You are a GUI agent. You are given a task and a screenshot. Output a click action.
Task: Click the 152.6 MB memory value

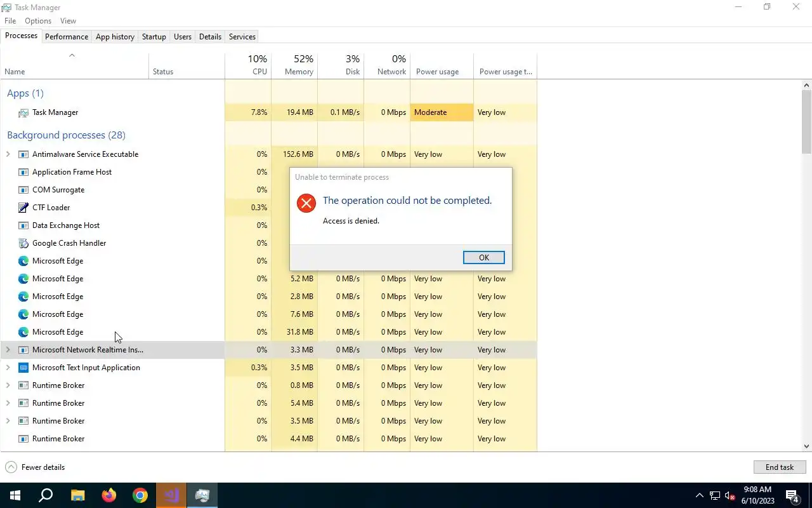pyautogui.click(x=298, y=154)
